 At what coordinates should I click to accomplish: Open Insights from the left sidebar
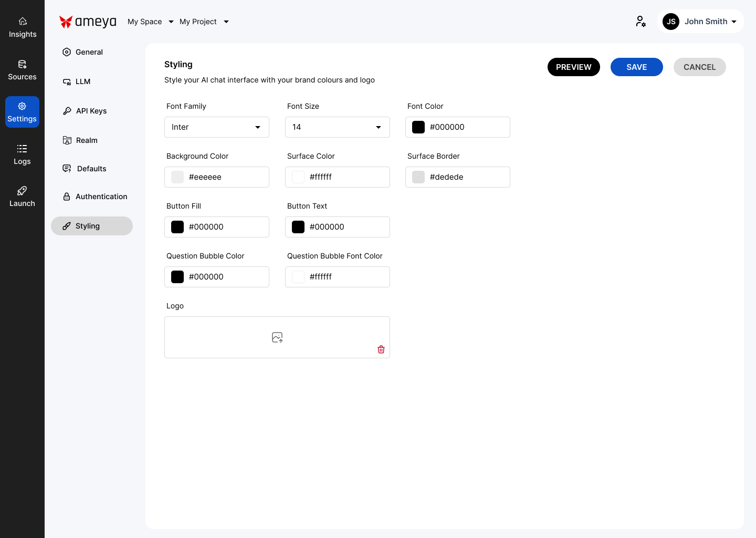pyautogui.click(x=23, y=27)
